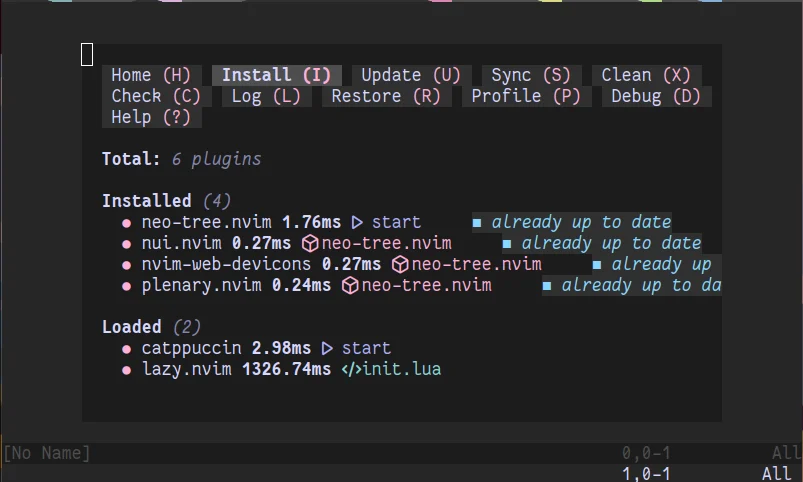Image resolution: width=803 pixels, height=482 pixels.
Task: Click the 1.76ms neo-tree.nvim load time
Action: point(311,222)
